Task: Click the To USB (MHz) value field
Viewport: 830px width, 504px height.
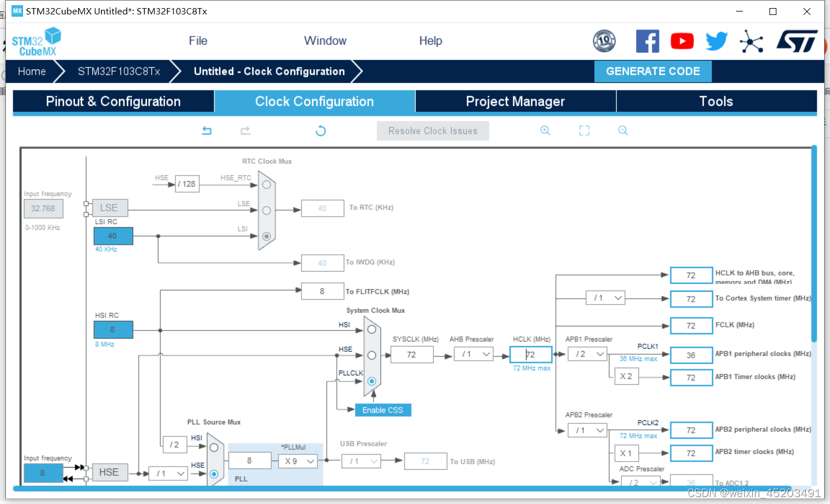Action: coord(426,461)
